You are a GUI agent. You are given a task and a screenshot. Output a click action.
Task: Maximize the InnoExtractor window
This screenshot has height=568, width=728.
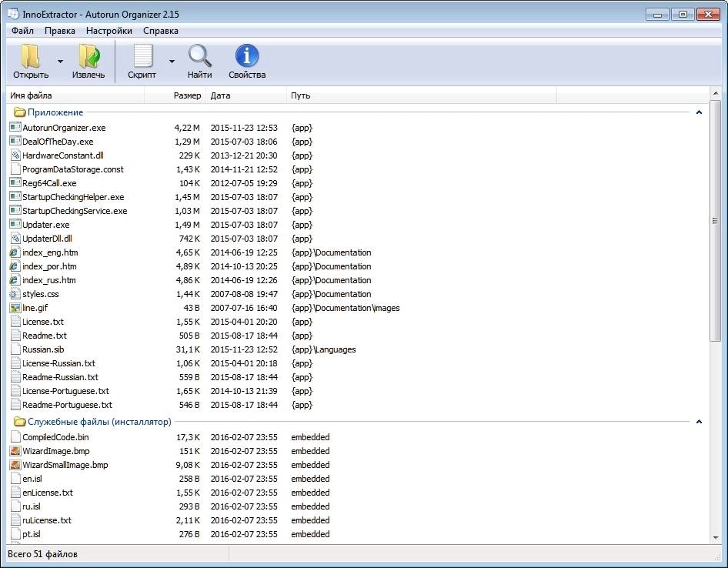[683, 15]
